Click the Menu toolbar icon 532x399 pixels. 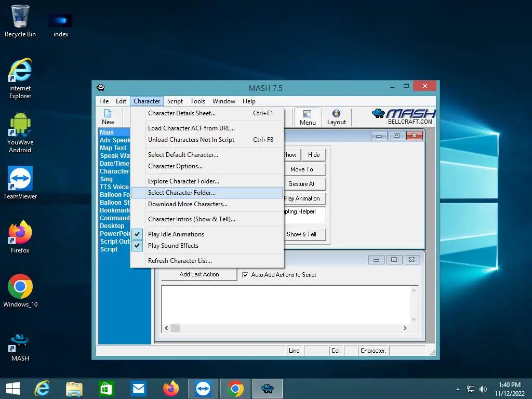308,117
